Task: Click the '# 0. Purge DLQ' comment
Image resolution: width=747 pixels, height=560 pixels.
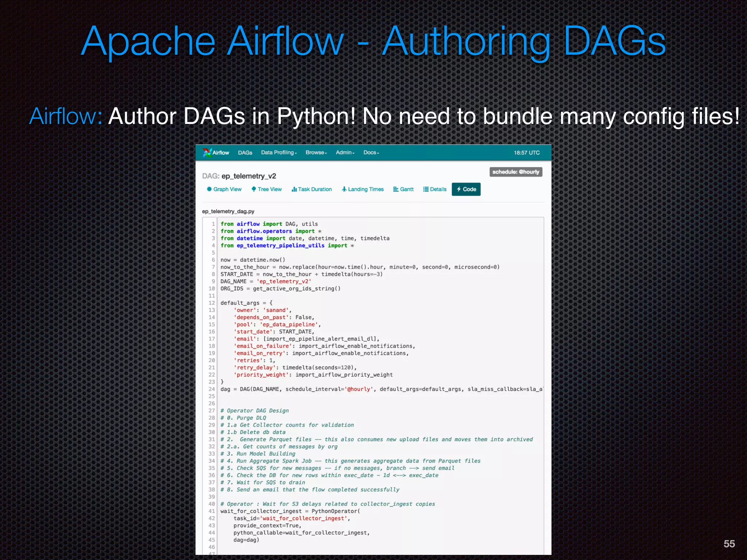Action: click(243, 418)
